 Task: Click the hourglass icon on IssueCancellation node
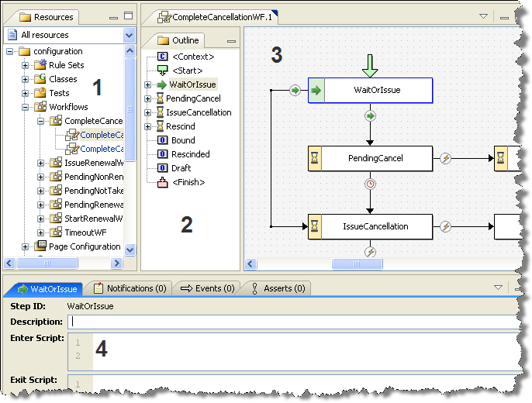316,226
